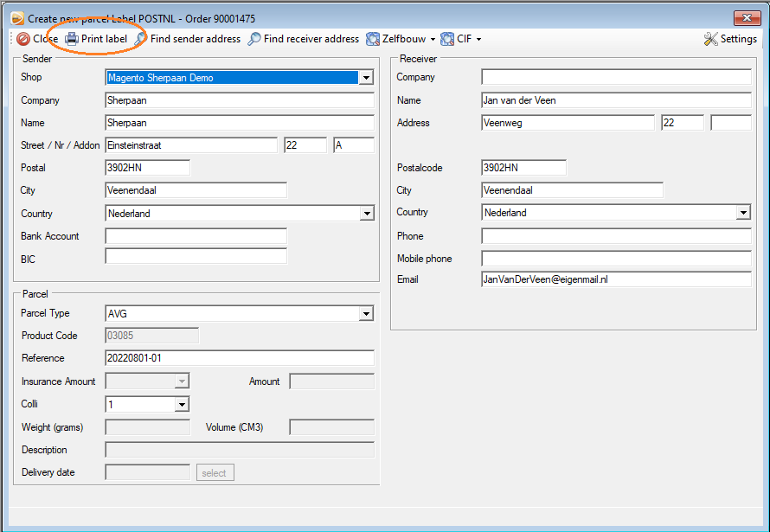The width and height of the screenshot is (770, 532).
Task: Click the Receiver Name field
Action: tap(616, 100)
